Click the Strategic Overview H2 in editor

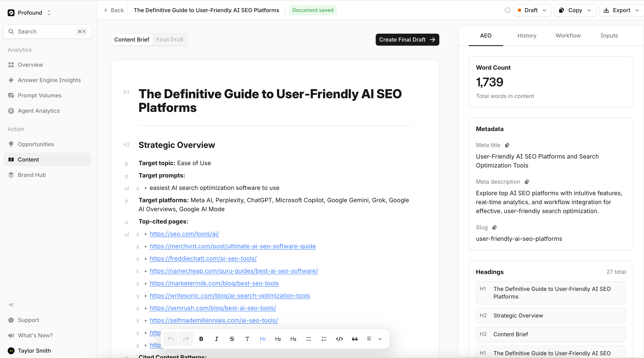[x=177, y=145]
